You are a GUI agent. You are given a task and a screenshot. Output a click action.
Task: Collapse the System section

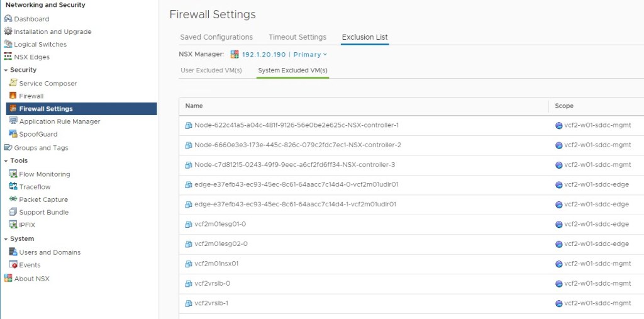[6, 239]
